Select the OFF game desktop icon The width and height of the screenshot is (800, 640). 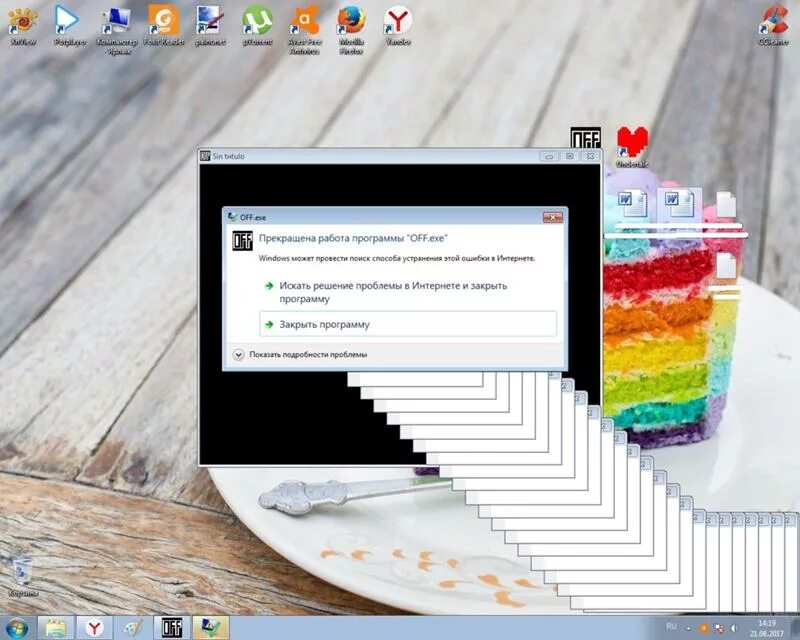tap(585, 137)
